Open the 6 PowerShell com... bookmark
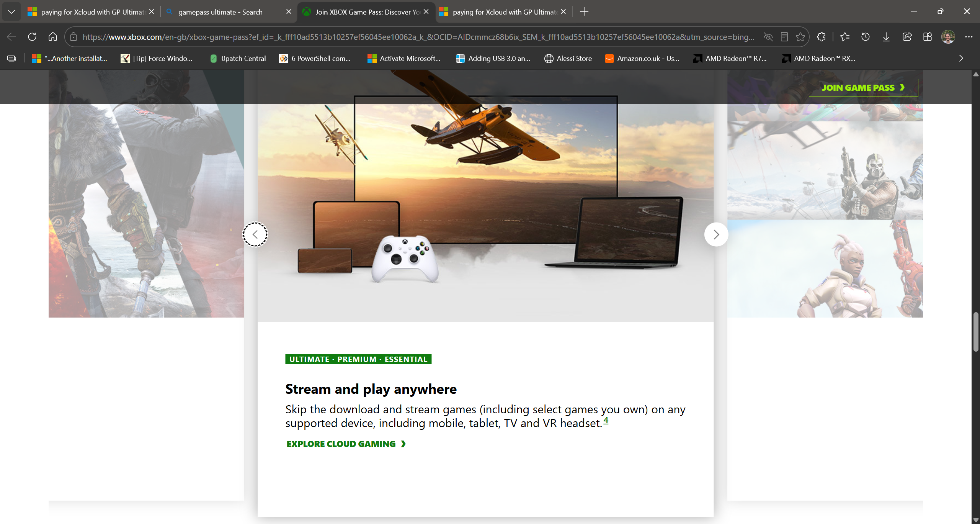 tap(315, 58)
